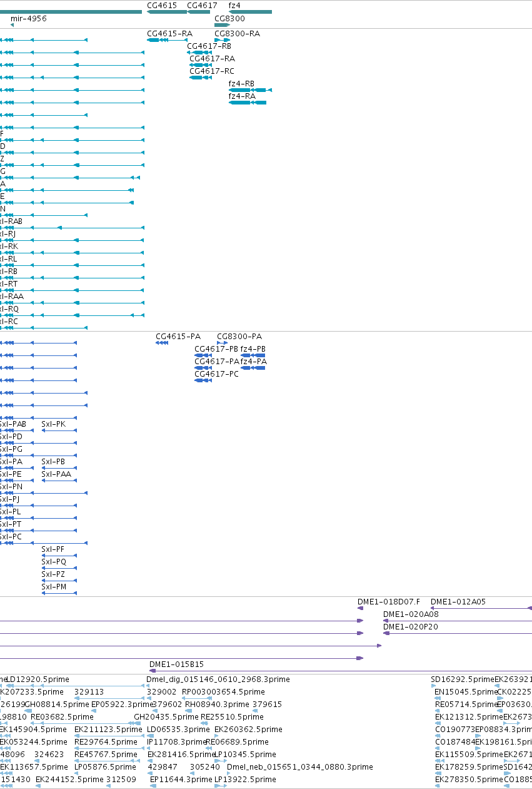Select EST label 329113
The width and height of the screenshot is (532, 789).
(89, 692)
